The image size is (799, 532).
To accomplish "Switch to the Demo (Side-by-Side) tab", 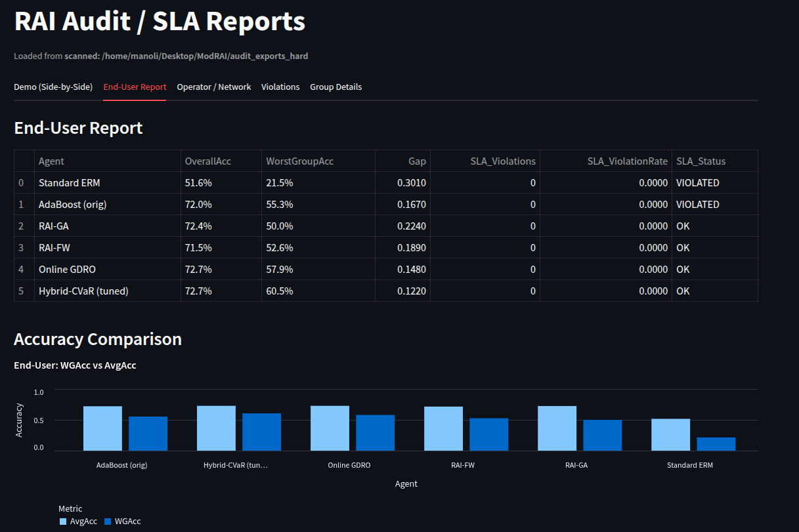I will coord(53,87).
